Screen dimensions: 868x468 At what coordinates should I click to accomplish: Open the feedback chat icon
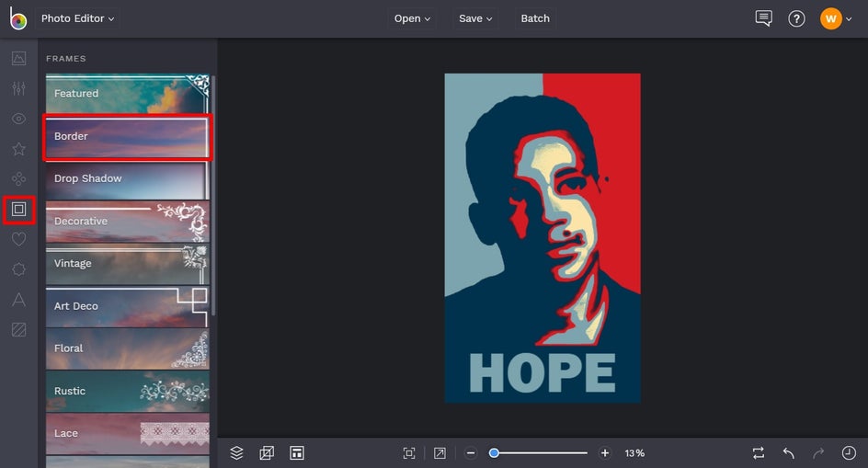763,18
